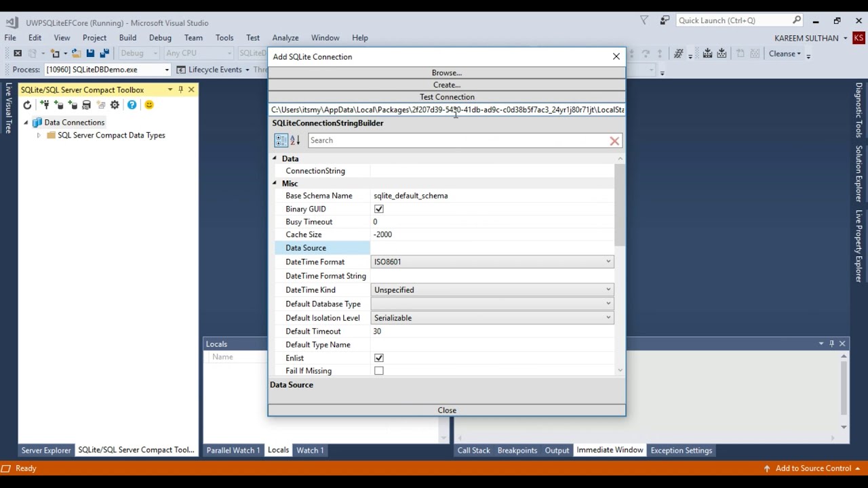This screenshot has width=868, height=488.
Task: Open the Process selection dropdown
Action: 167,69
